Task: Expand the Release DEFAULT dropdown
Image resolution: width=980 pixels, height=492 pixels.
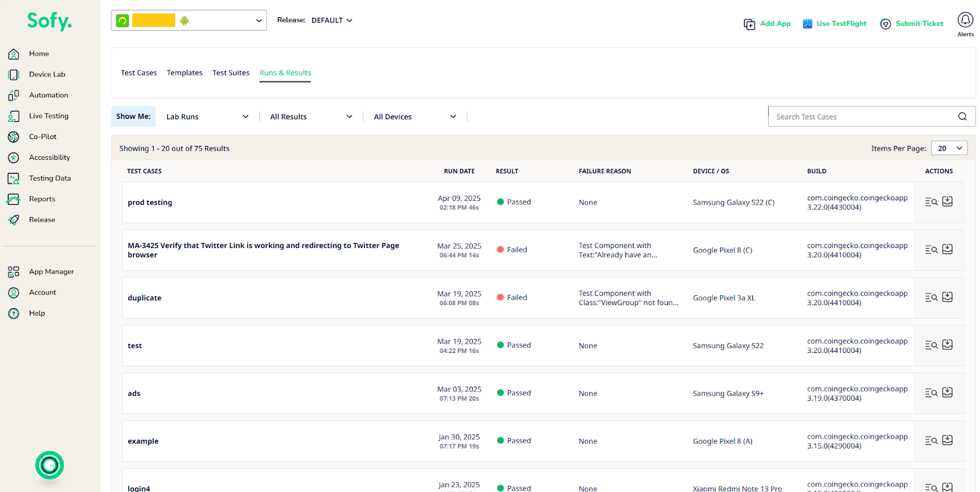Action: (332, 20)
